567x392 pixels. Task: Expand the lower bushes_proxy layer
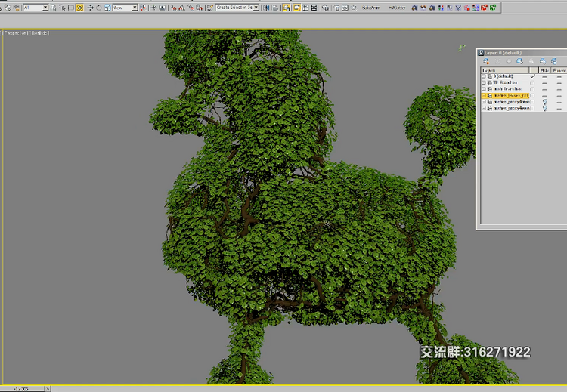click(484, 109)
